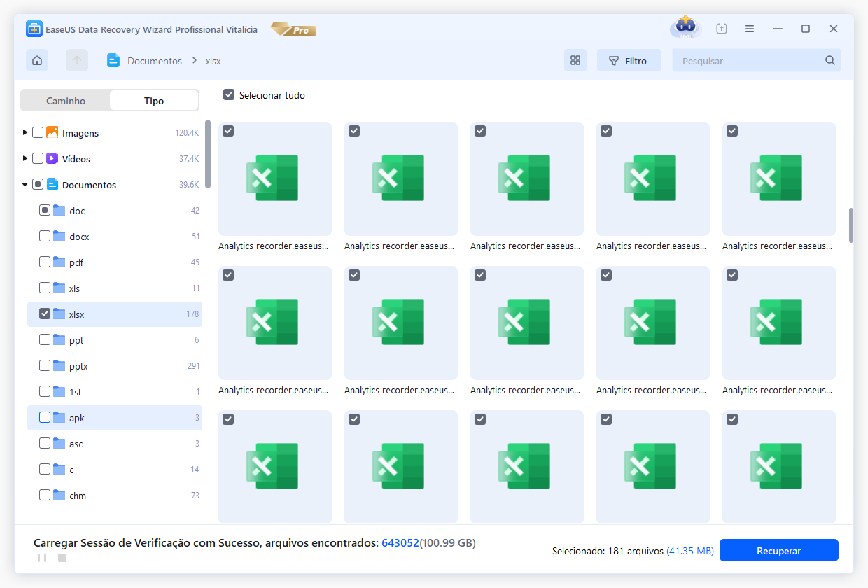Toggle the Documentos checkbox
868x588 pixels.
[x=38, y=184]
